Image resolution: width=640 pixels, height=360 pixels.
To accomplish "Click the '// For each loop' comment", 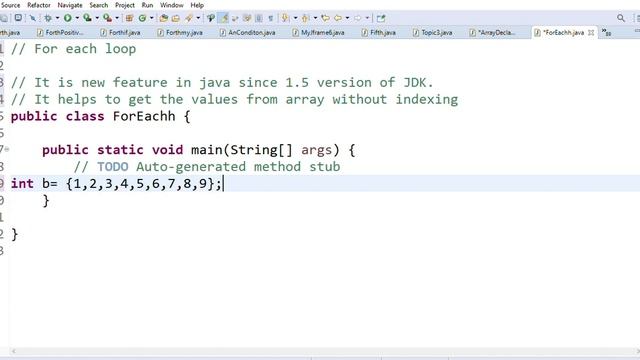I will pyautogui.click(x=73, y=49).
